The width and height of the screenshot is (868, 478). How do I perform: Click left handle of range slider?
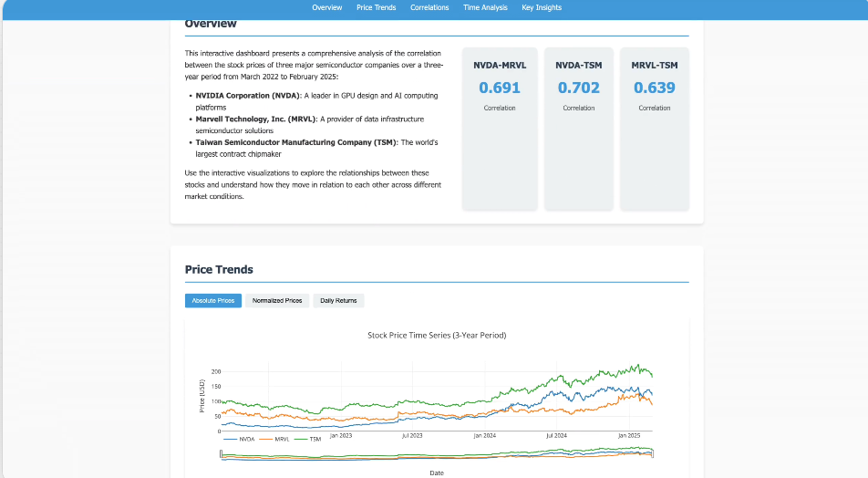pyautogui.click(x=221, y=454)
